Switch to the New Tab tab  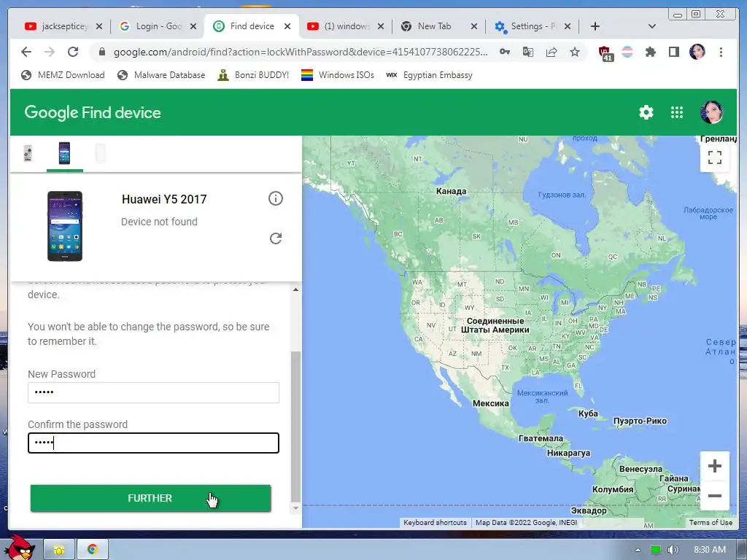point(438,26)
